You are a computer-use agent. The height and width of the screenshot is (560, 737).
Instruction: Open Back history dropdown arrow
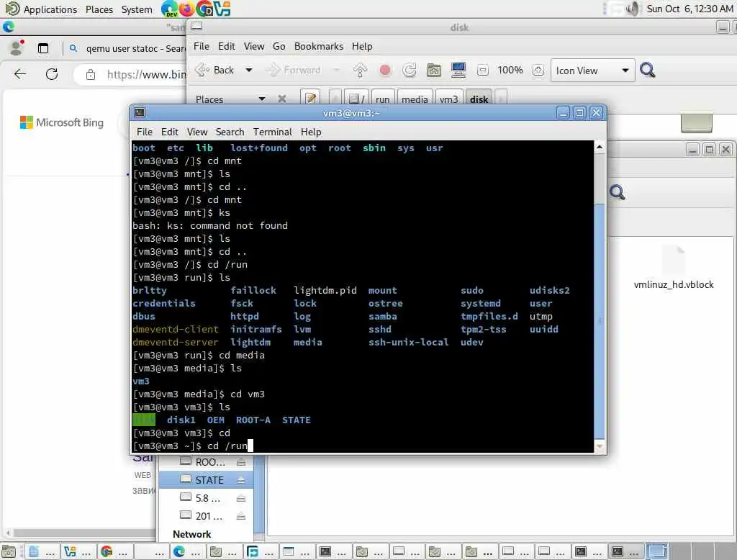click(x=248, y=70)
